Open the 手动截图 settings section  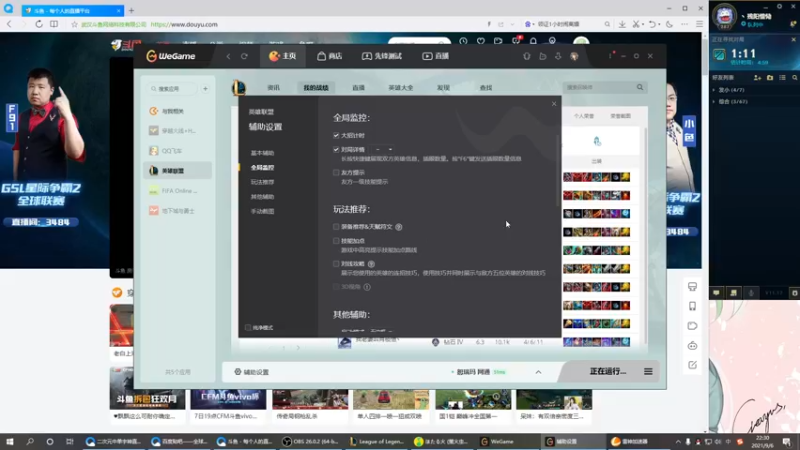click(262, 211)
